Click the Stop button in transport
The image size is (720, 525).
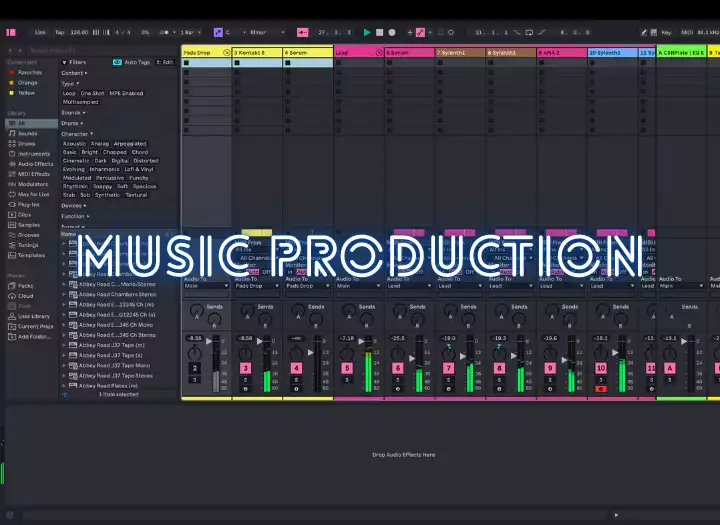click(379, 33)
